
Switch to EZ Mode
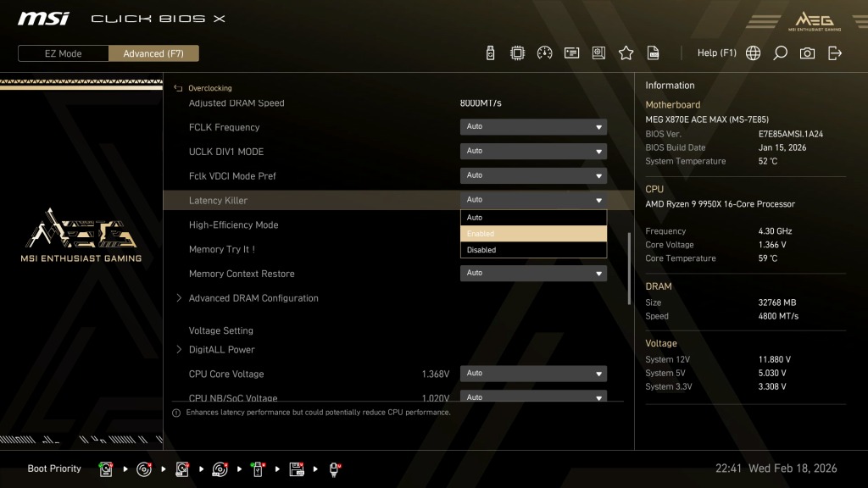tap(63, 53)
